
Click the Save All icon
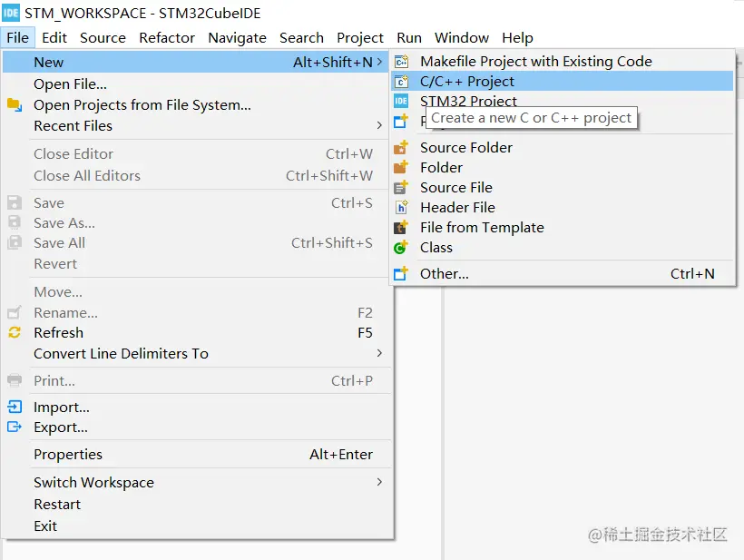coord(15,242)
